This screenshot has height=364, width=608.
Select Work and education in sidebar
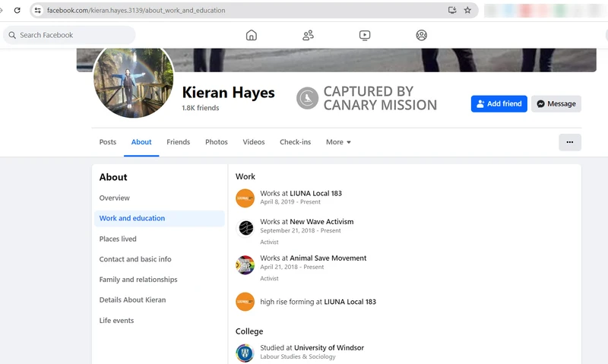pos(160,218)
